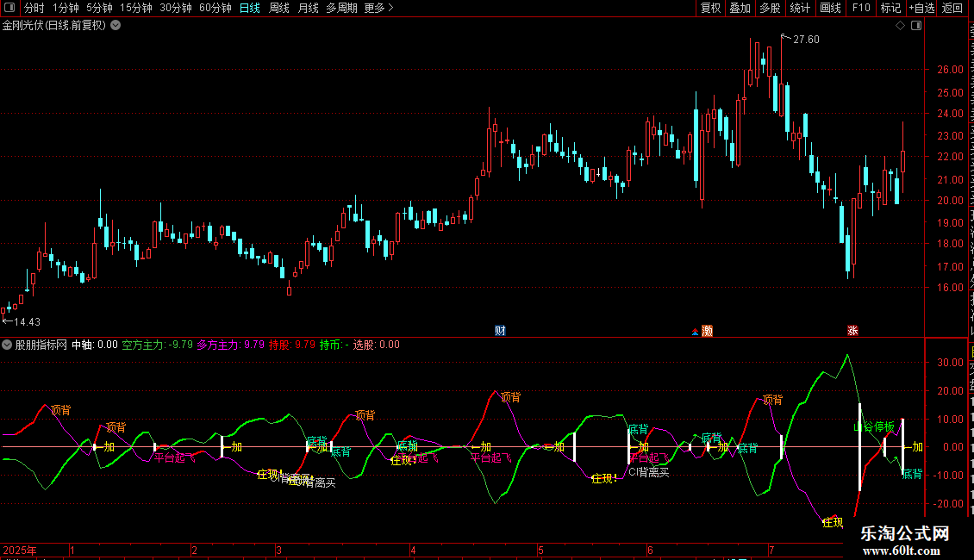Viewport: 974px width, 560px height.
Task: Open the 多股 multi-stock view
Action: [x=770, y=8]
